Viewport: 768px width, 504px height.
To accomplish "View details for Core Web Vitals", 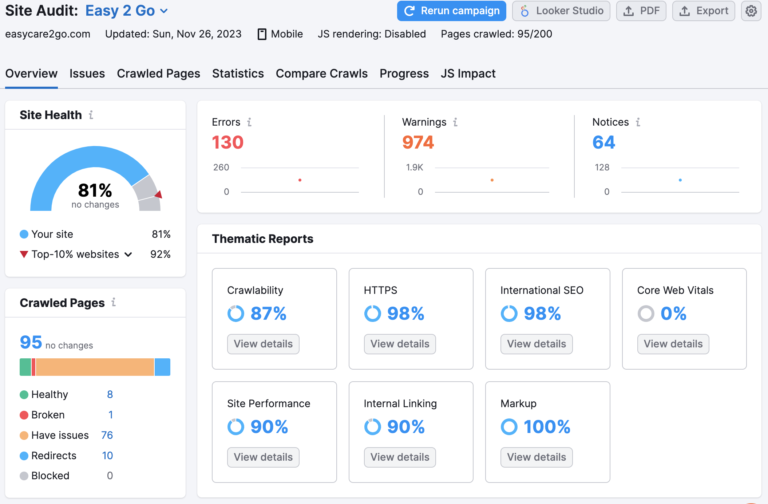I will 673,344.
